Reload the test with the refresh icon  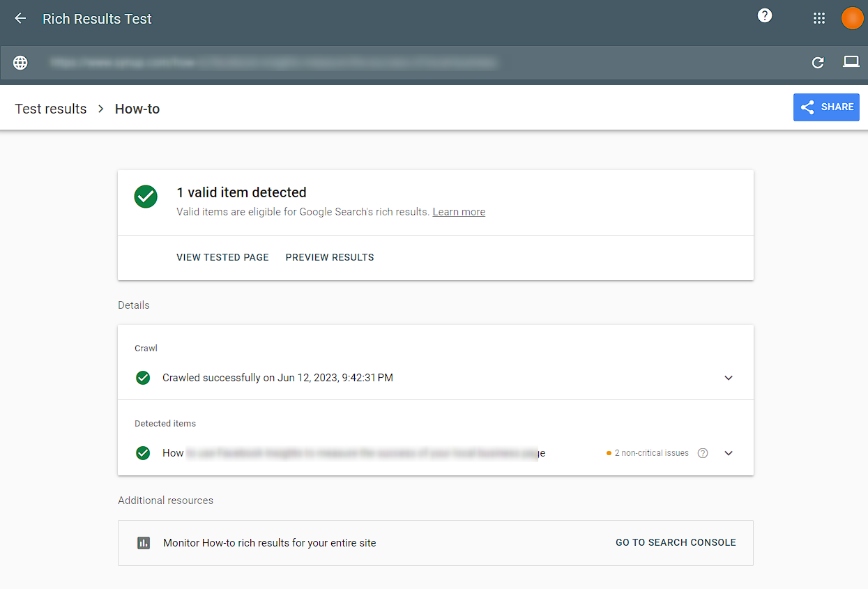pyautogui.click(x=818, y=63)
